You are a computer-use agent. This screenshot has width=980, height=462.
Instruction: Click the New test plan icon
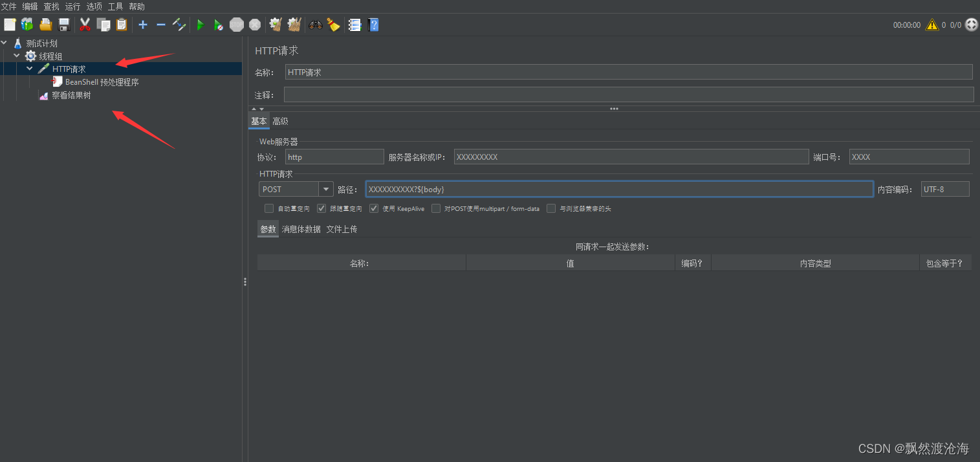pyautogui.click(x=10, y=25)
